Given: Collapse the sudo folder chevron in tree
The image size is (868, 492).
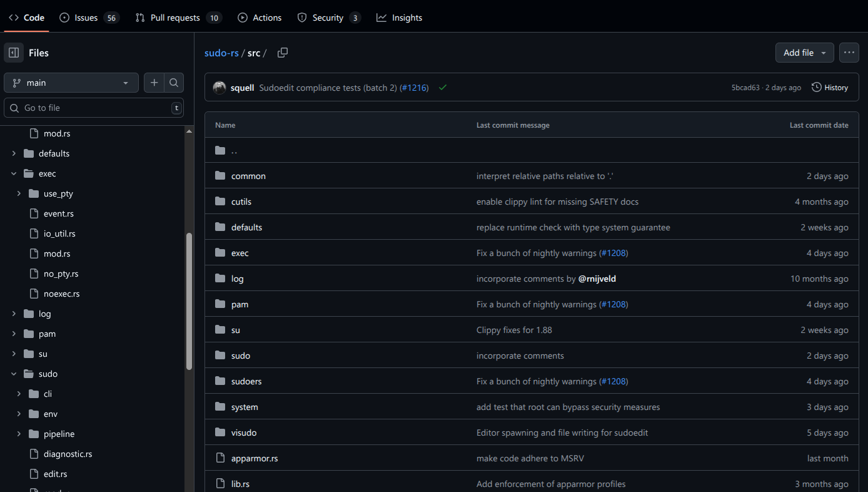Looking at the screenshot, I should (x=14, y=374).
